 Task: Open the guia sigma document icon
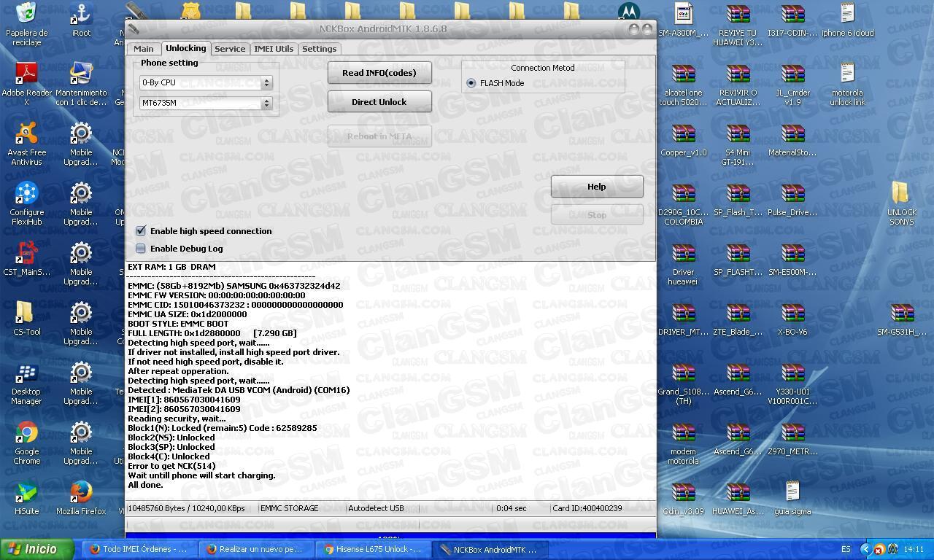click(792, 498)
